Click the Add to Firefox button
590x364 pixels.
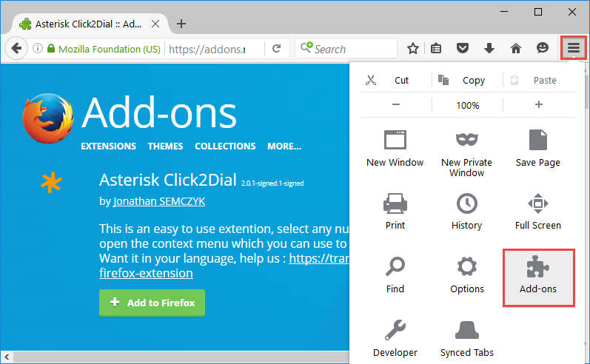(152, 303)
